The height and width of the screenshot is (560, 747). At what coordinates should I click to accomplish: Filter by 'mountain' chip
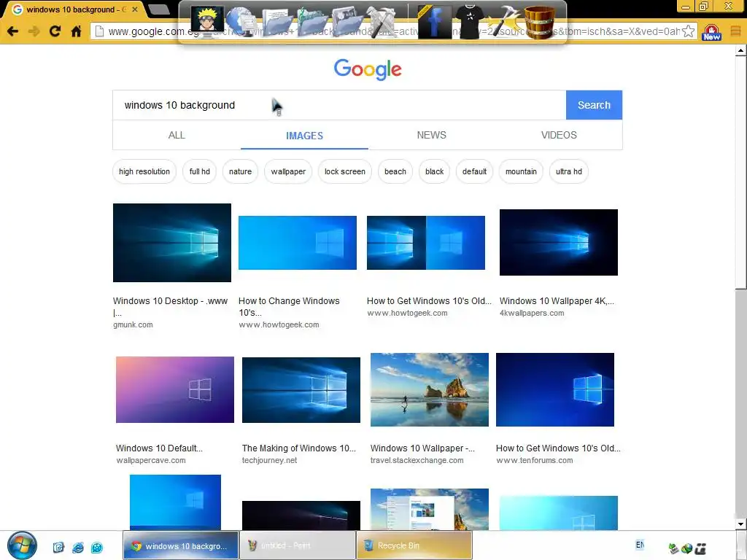pyautogui.click(x=521, y=171)
